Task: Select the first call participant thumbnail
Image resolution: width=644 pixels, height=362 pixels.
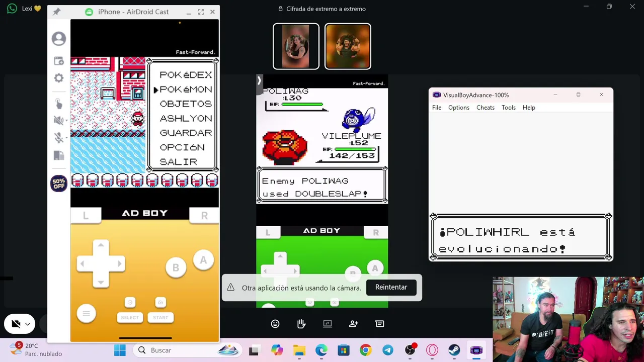Action: click(296, 46)
